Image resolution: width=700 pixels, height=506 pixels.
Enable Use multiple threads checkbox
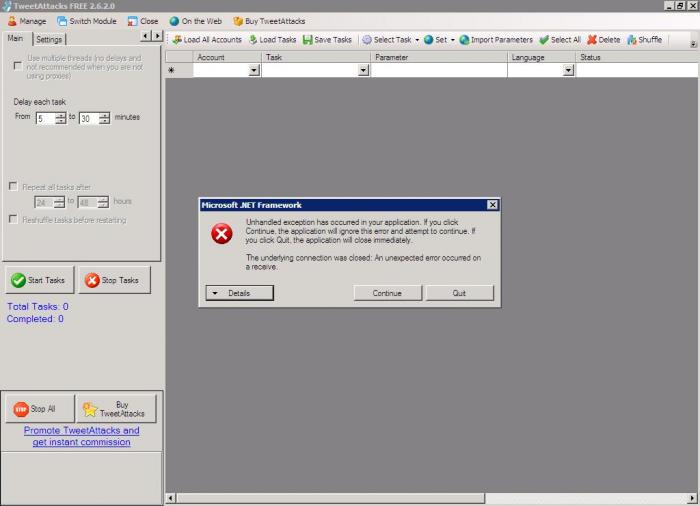[x=18, y=66]
